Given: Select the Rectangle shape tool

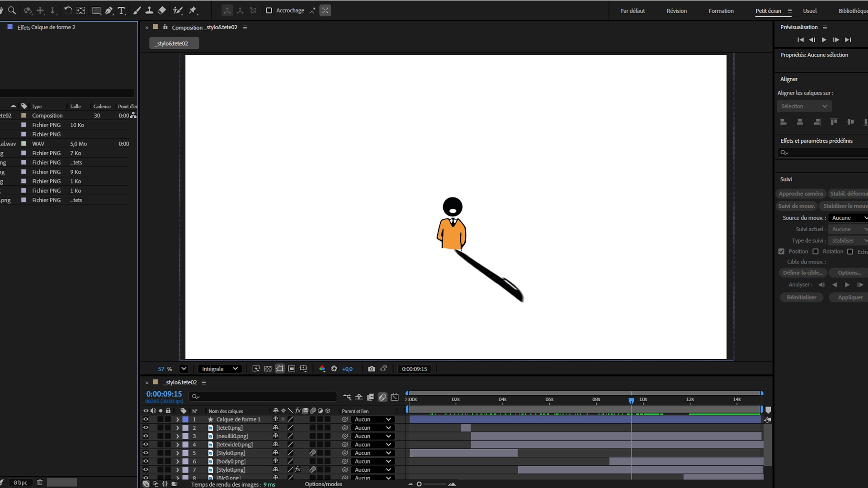Looking at the screenshot, I should tap(96, 10).
